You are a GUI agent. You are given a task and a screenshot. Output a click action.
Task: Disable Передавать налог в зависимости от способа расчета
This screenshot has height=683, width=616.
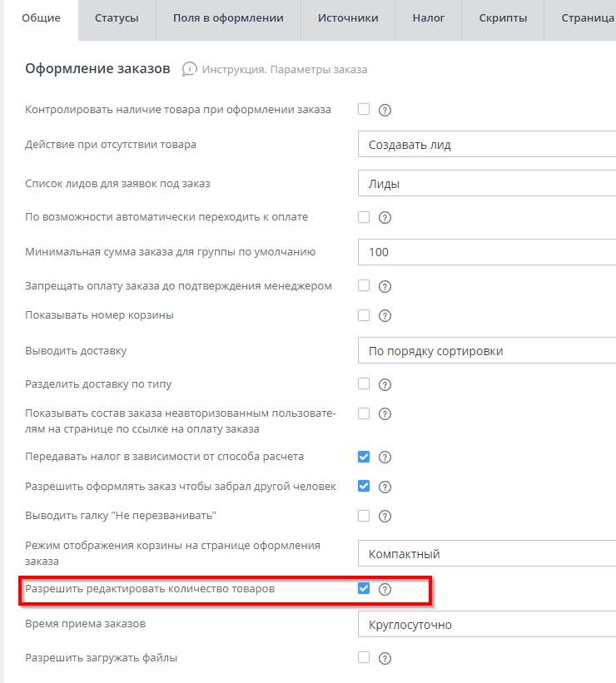click(363, 458)
